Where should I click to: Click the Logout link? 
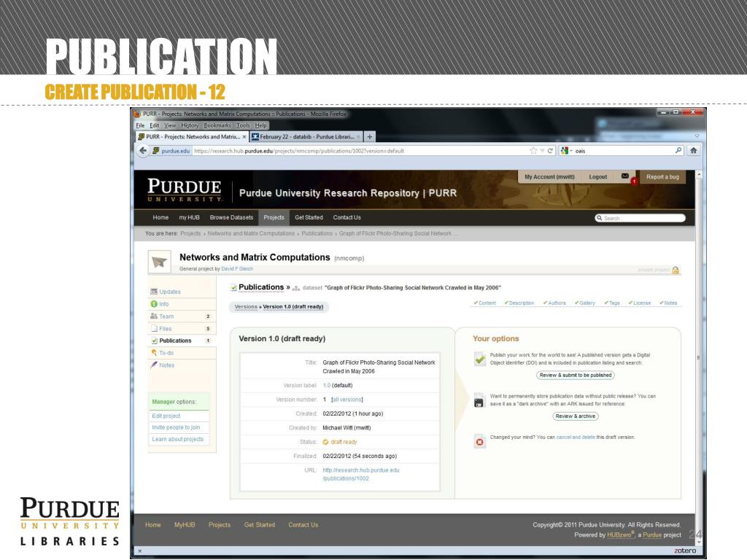pos(598,176)
